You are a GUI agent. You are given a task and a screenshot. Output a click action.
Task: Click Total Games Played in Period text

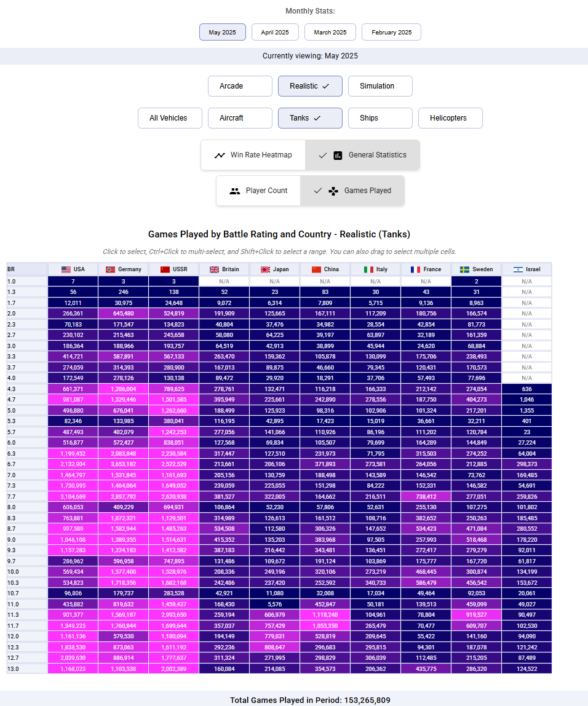310,700
